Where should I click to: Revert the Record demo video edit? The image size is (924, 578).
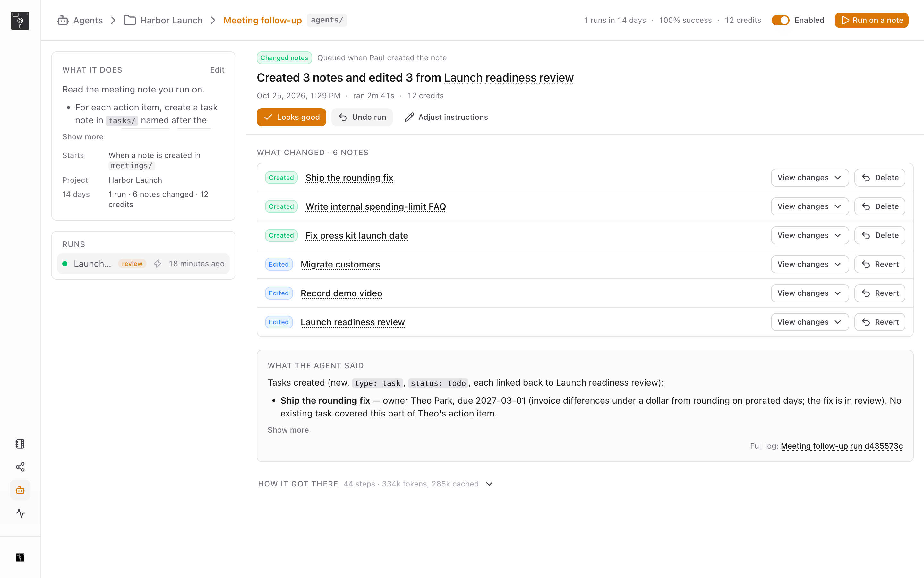point(879,293)
